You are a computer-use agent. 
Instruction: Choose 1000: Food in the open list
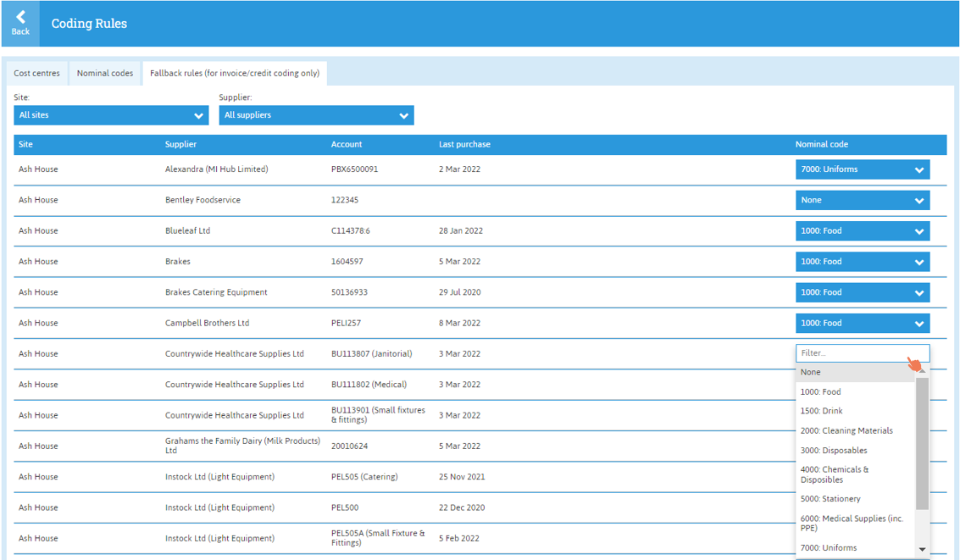pos(855,391)
